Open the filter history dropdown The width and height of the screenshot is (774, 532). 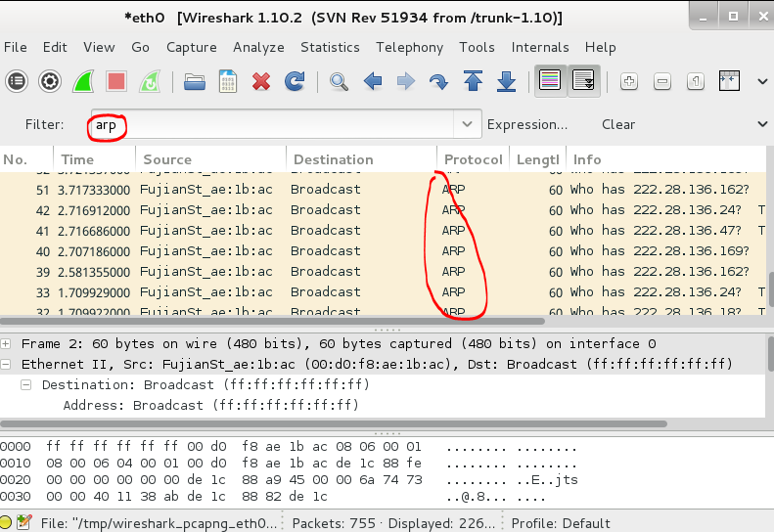click(x=467, y=124)
